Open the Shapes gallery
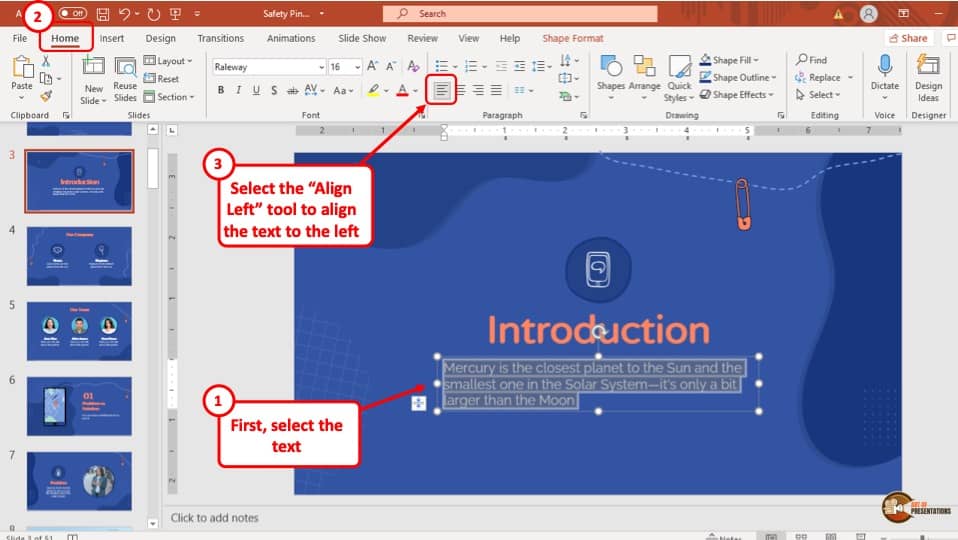Image resolution: width=958 pixels, height=540 pixels. [x=611, y=78]
